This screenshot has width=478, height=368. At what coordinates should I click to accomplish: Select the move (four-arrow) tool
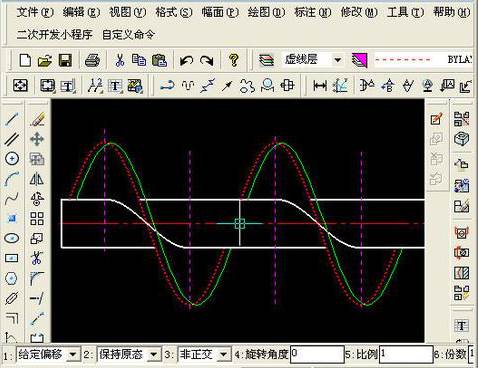(x=37, y=139)
